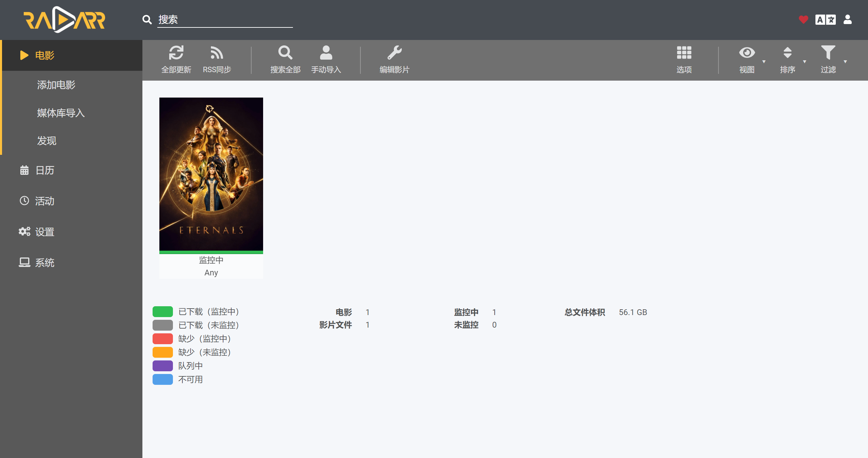Open the user profile icon
Image resolution: width=868 pixels, height=458 pixels.
tap(848, 20)
